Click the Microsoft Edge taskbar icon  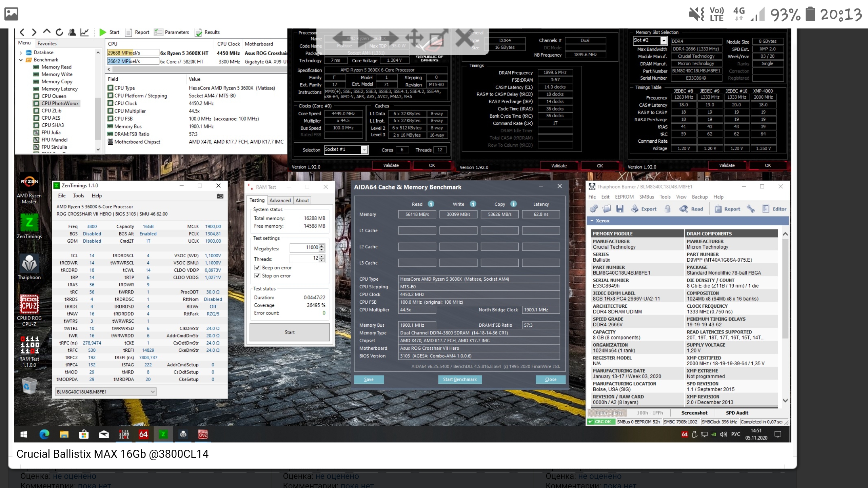pos(44,434)
